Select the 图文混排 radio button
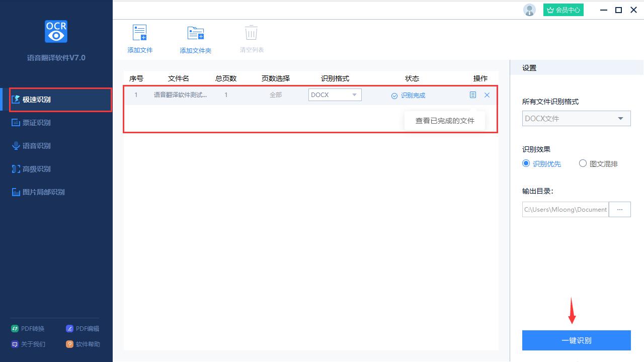644x362 pixels. coord(583,163)
